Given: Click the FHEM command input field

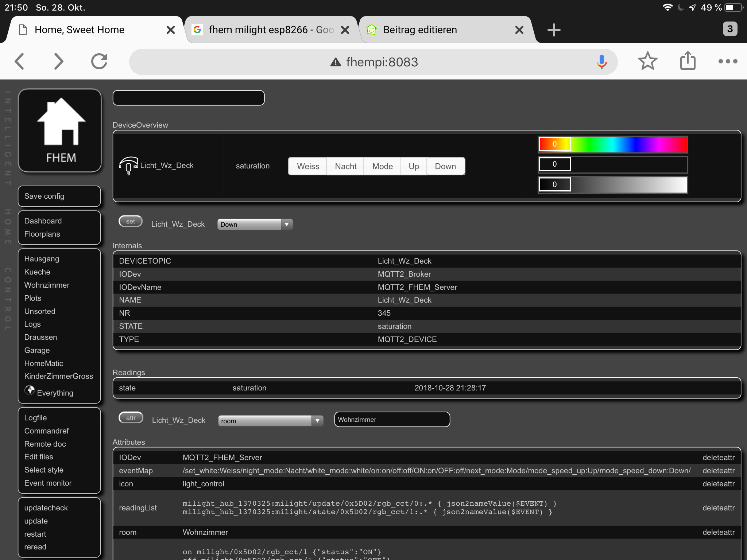Looking at the screenshot, I should (189, 98).
